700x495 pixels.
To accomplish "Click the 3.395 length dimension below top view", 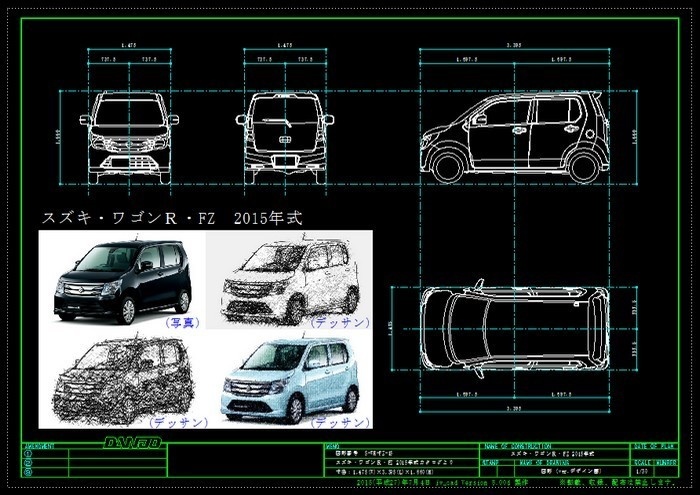I will point(514,408).
